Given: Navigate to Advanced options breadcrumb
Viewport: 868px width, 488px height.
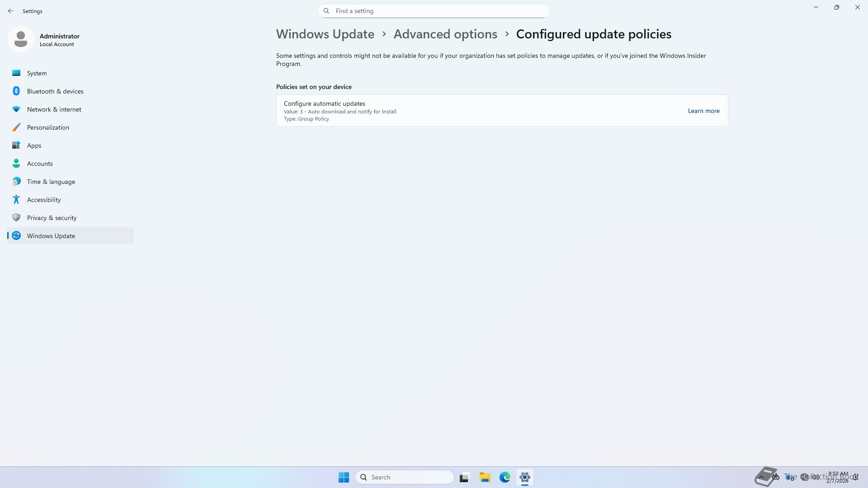Looking at the screenshot, I should (445, 34).
